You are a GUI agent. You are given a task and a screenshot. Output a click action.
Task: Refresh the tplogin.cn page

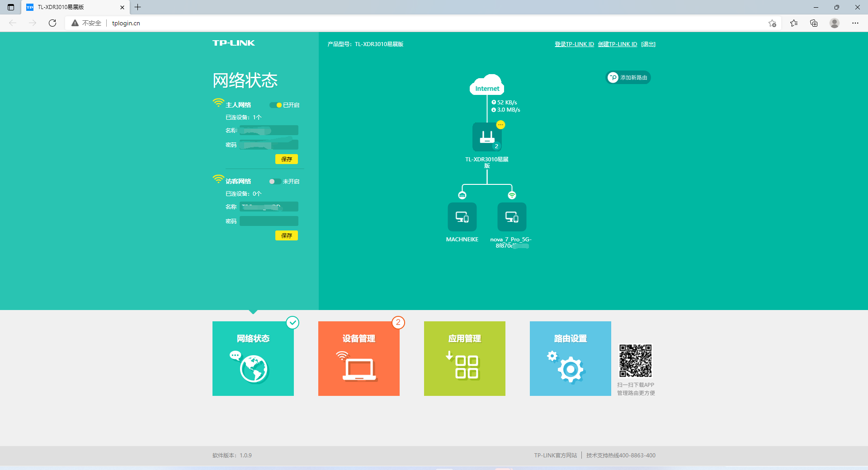(52, 23)
